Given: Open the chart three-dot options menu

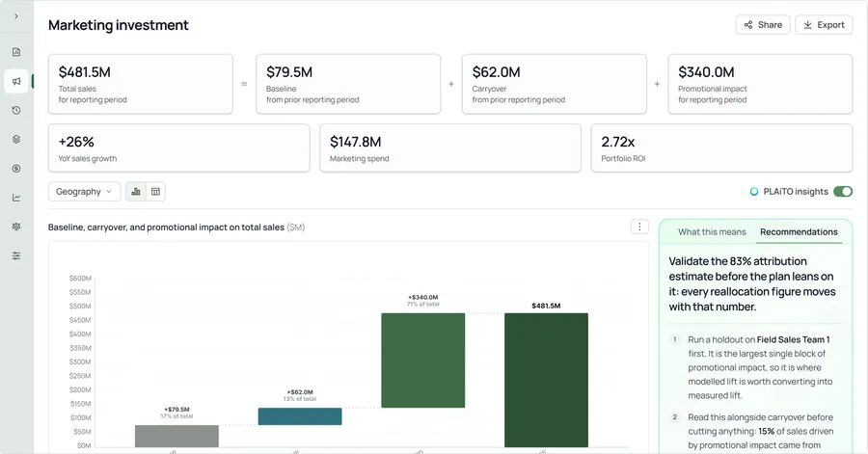Looking at the screenshot, I should [x=639, y=227].
